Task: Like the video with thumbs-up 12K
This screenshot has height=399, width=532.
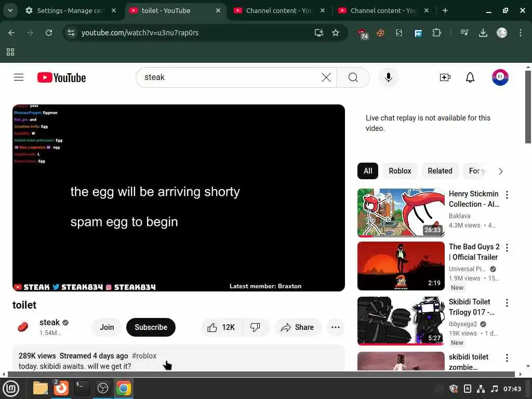Action: click(x=222, y=327)
